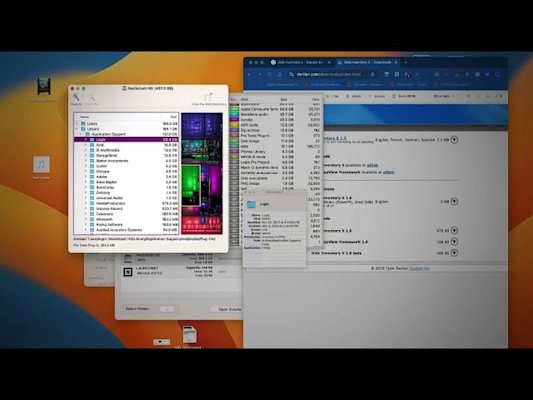Click the Zoom In magnifier tool
This screenshot has width=533, height=400.
point(76,98)
